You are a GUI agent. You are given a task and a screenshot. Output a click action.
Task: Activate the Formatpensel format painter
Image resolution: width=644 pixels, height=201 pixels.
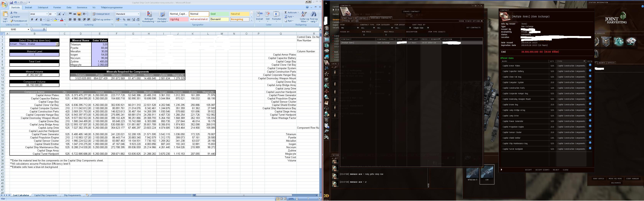click(19, 21)
